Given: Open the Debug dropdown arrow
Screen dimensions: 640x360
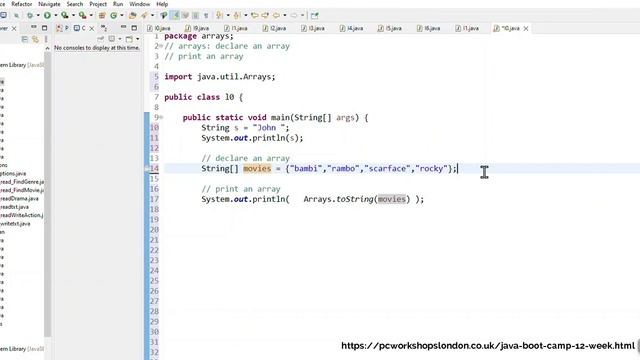Looking at the screenshot, I should pos(38,16).
